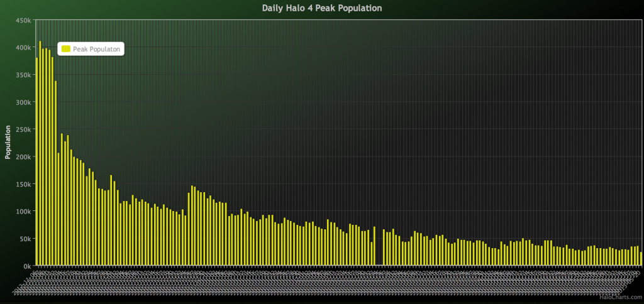Image resolution: width=644 pixels, height=304 pixels.
Task: Click the 450k y-axis label
Action: (x=23, y=20)
